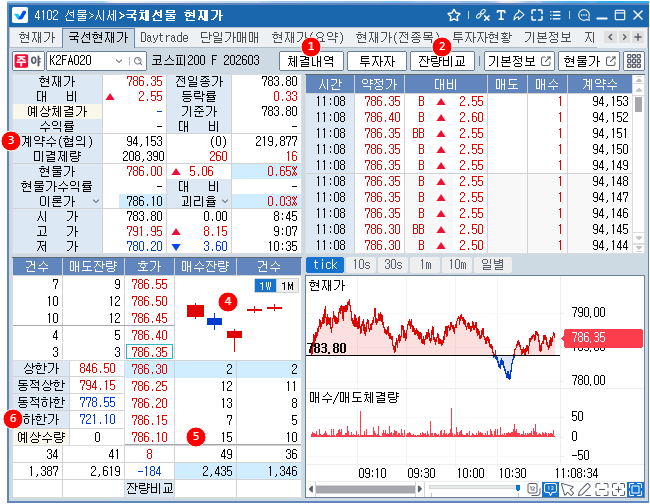Toggle the 주/야 day-night session button
650x504 pixels.
pos(28,61)
